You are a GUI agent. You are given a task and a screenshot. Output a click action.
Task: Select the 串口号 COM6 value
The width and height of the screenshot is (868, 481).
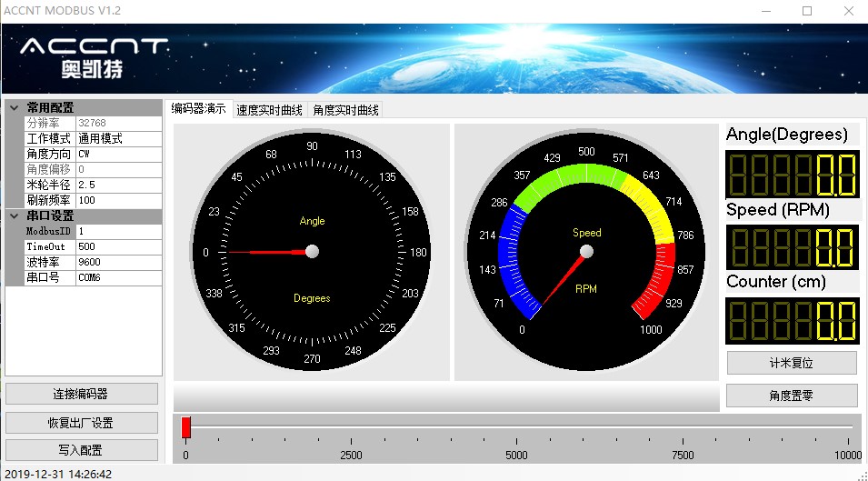pos(118,277)
